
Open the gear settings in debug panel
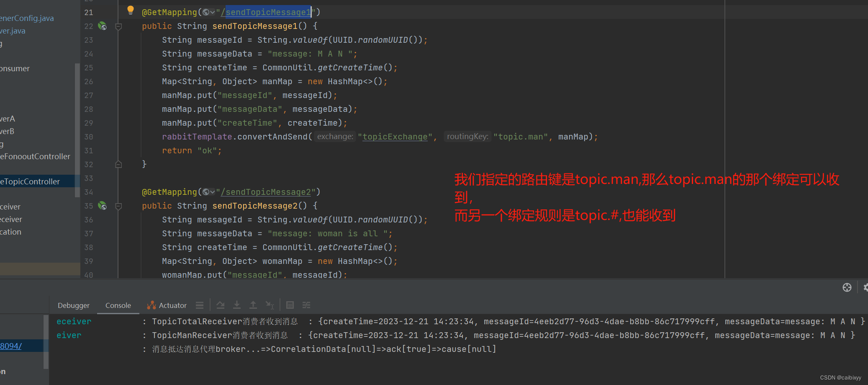coord(865,287)
